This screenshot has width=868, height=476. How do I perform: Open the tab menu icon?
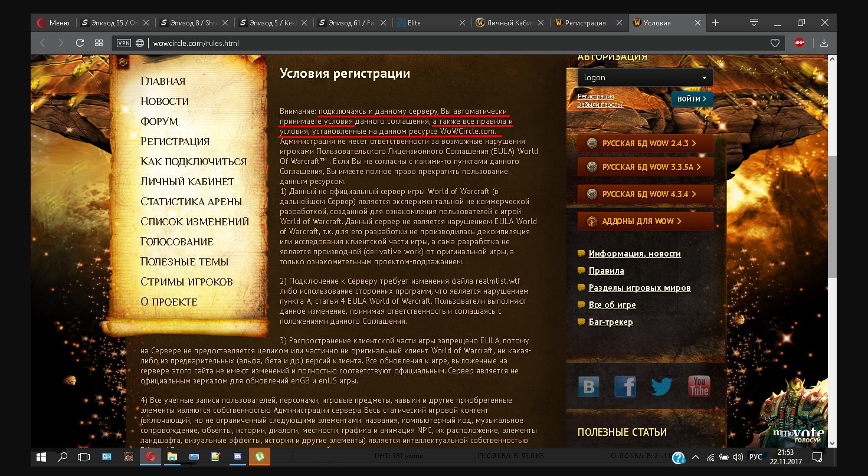(754, 23)
